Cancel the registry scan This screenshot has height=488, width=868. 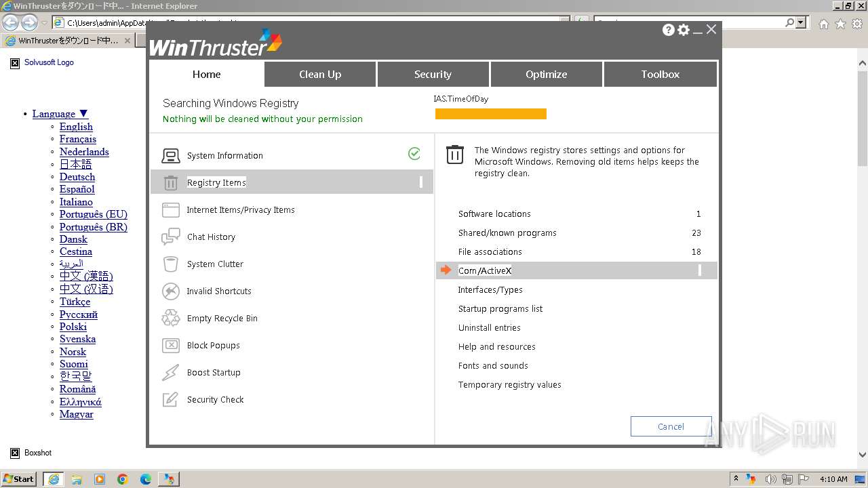pos(671,426)
